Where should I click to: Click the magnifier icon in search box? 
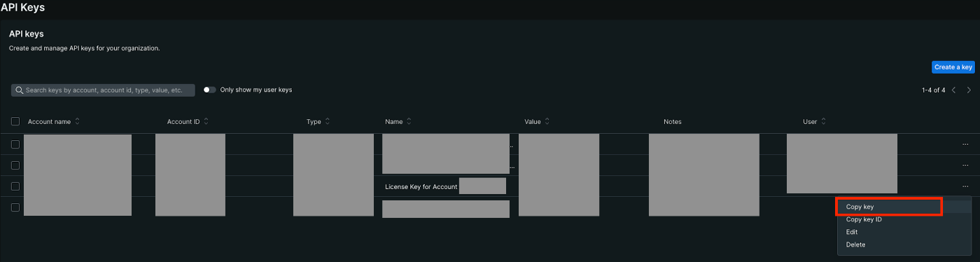coord(20,90)
